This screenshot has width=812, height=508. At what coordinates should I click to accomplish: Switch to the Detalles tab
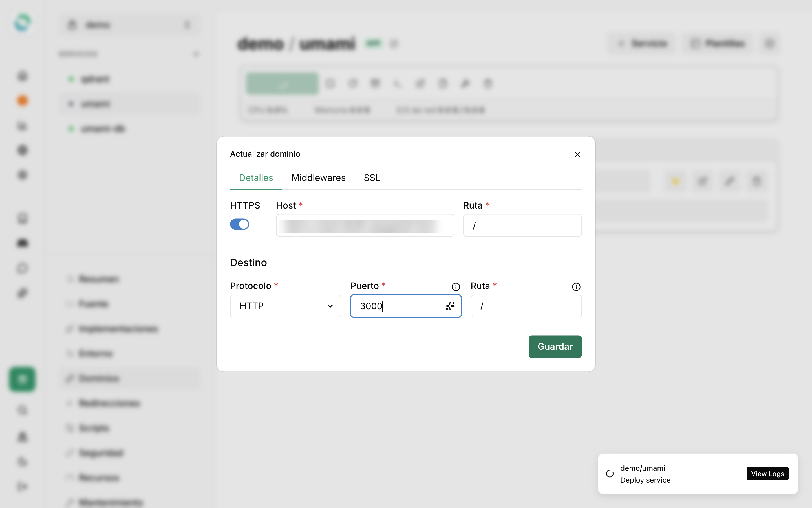tap(256, 178)
